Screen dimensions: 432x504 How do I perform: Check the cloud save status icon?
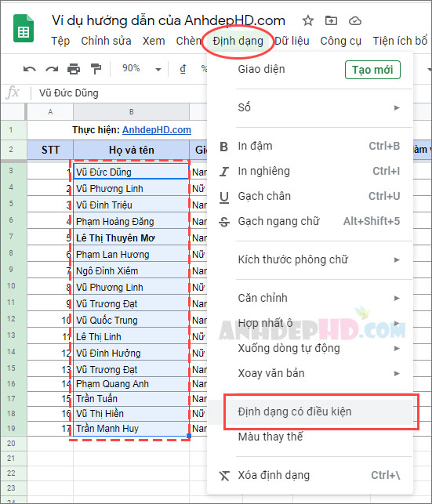(355, 21)
